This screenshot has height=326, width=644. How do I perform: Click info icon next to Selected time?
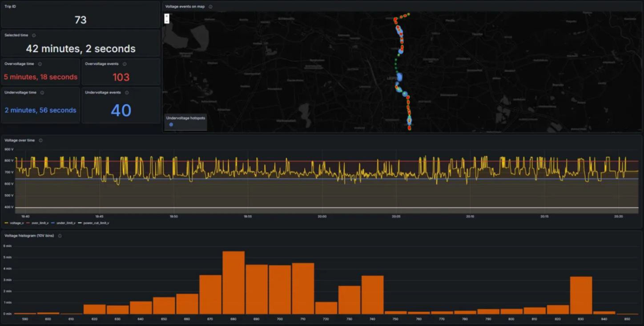(34, 36)
